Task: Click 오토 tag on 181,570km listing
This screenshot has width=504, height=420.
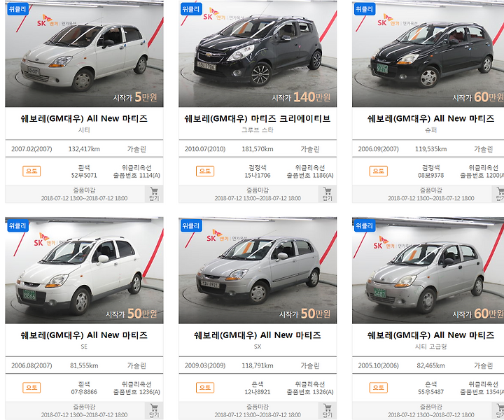Action: (x=205, y=171)
